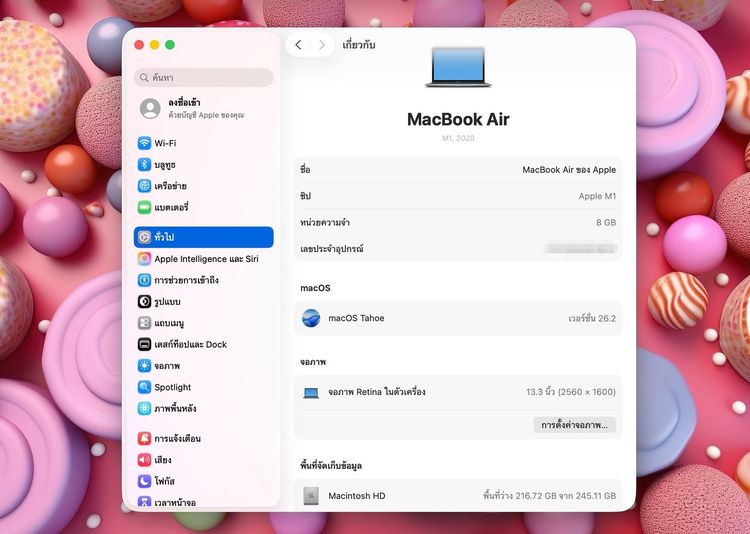This screenshot has width=750, height=534.
Task: Select the Sound (เสียง) speaker icon
Action: 144,460
